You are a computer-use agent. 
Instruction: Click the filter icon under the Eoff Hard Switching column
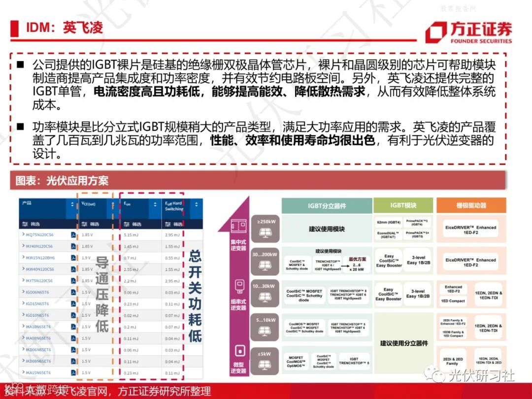coord(168,224)
